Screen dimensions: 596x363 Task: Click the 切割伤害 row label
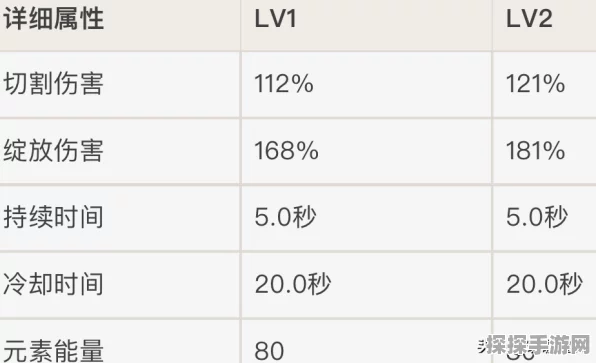tap(54, 84)
